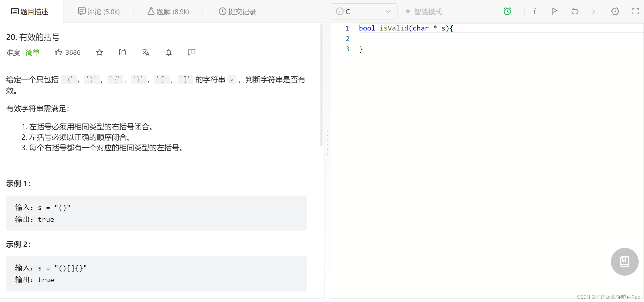The height and width of the screenshot is (302, 644).
Task: Click the floating notebook button
Action: click(x=625, y=261)
